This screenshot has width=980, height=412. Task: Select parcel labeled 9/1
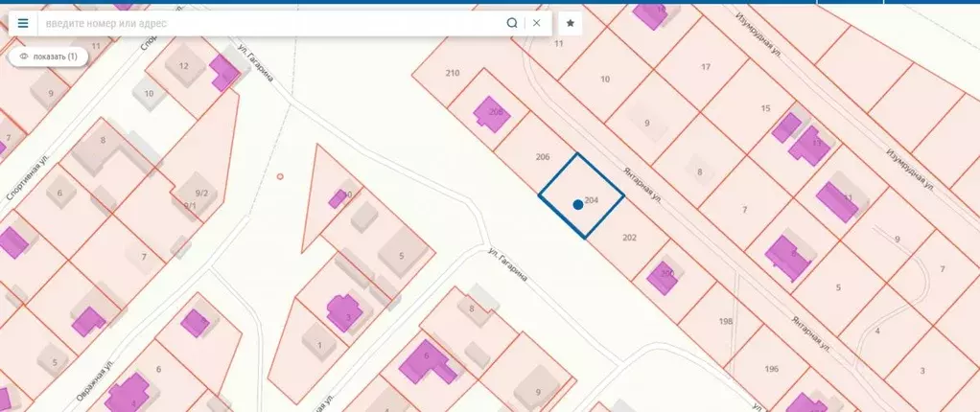pos(189,205)
